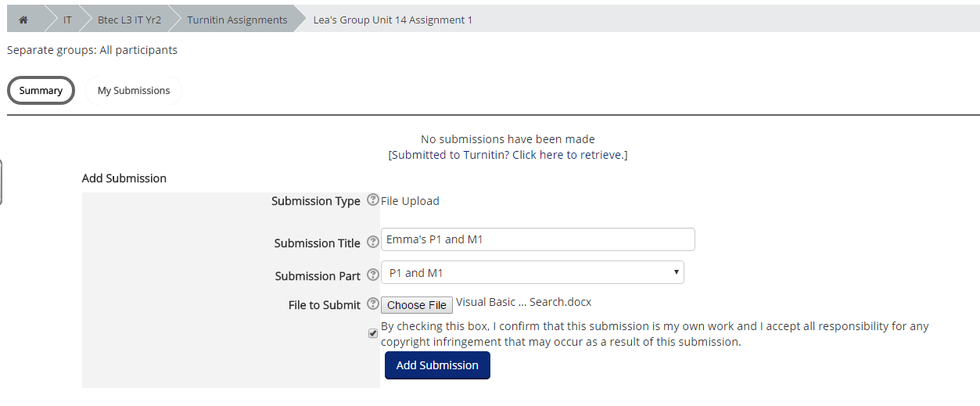Uncheck the own-work confirmation checkbox
980x406 pixels.
click(373, 334)
